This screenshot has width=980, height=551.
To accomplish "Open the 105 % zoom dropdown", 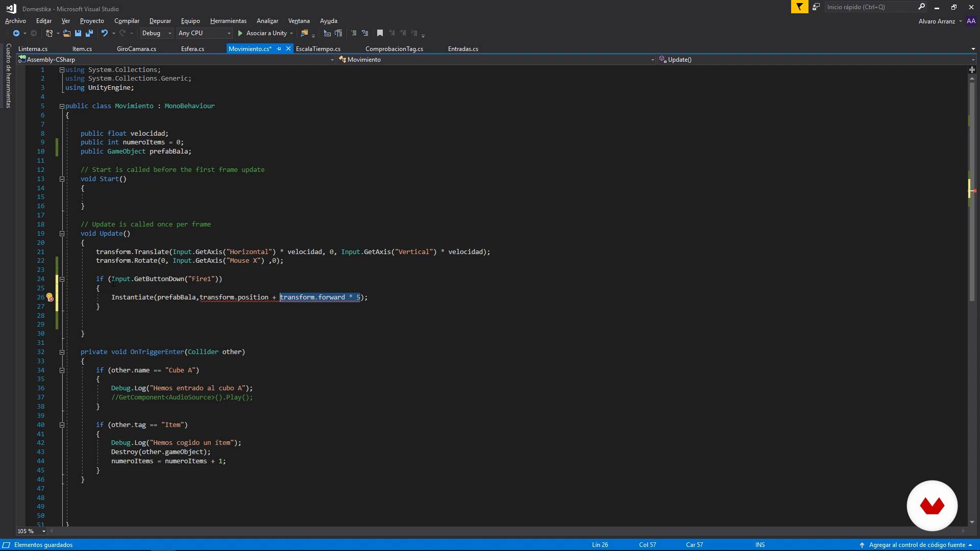I will [x=43, y=531].
